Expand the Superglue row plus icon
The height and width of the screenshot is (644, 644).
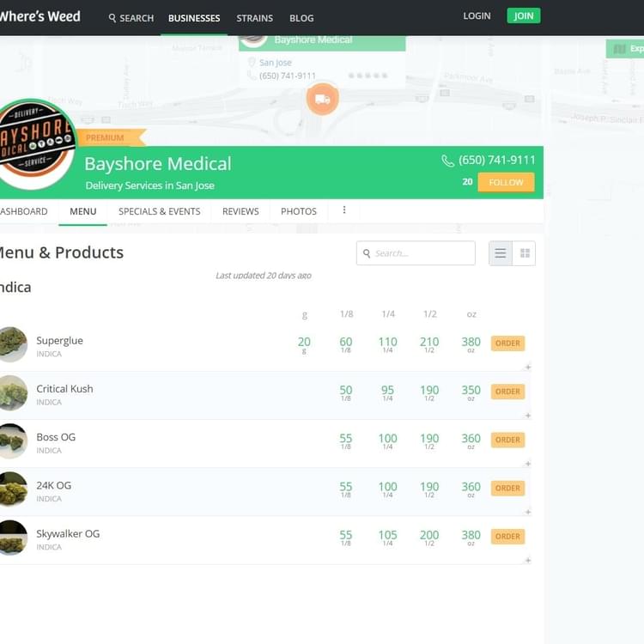click(527, 368)
